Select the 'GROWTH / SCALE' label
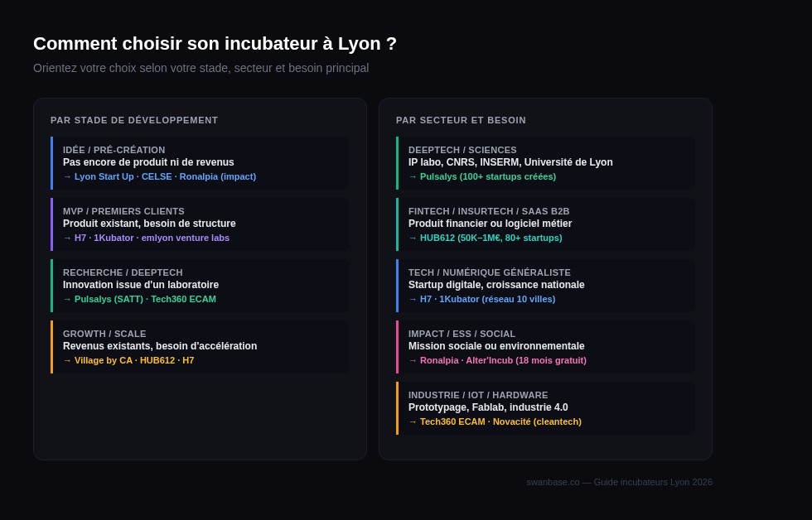Screen dimensions: 812x520 click(x=104, y=334)
